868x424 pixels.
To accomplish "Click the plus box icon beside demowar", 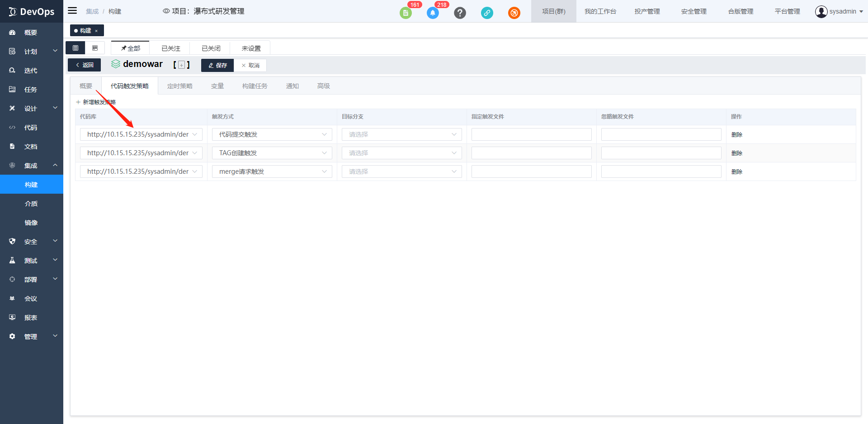I will pyautogui.click(x=181, y=65).
